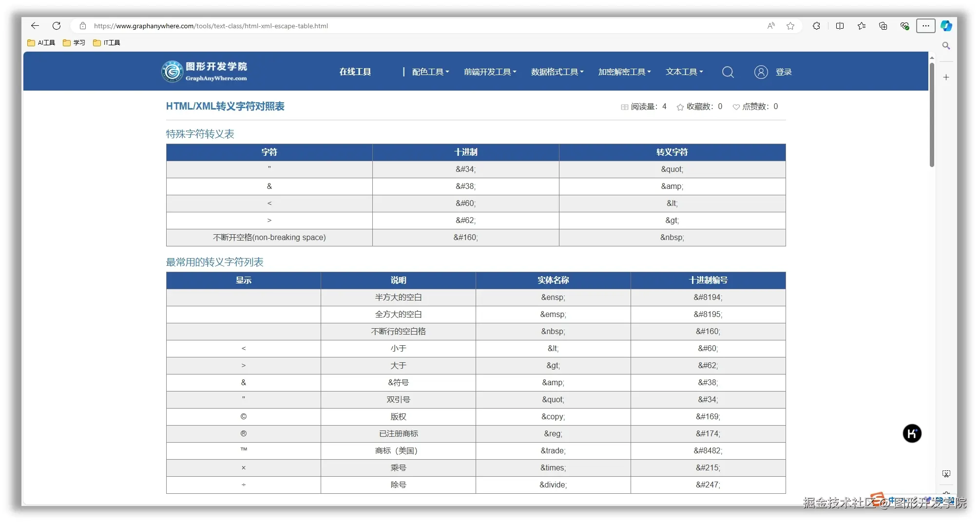Open the browser Collections icon
This screenshot has height=523, width=980.
pyautogui.click(x=883, y=26)
